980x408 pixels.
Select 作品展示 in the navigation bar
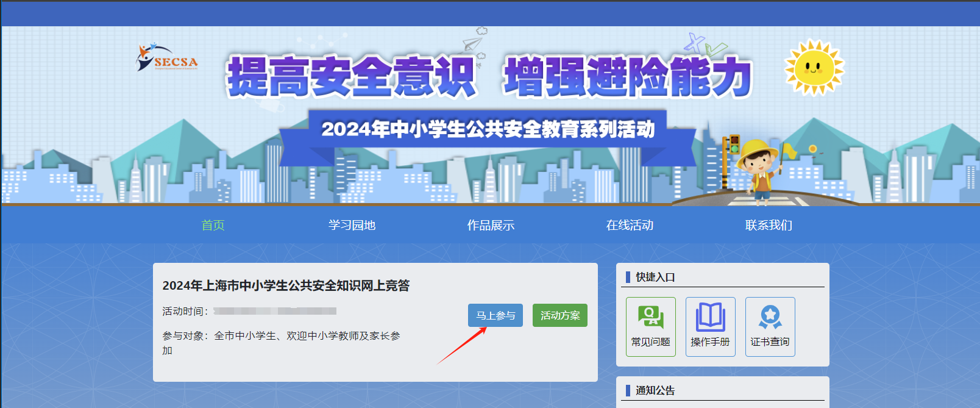point(491,225)
